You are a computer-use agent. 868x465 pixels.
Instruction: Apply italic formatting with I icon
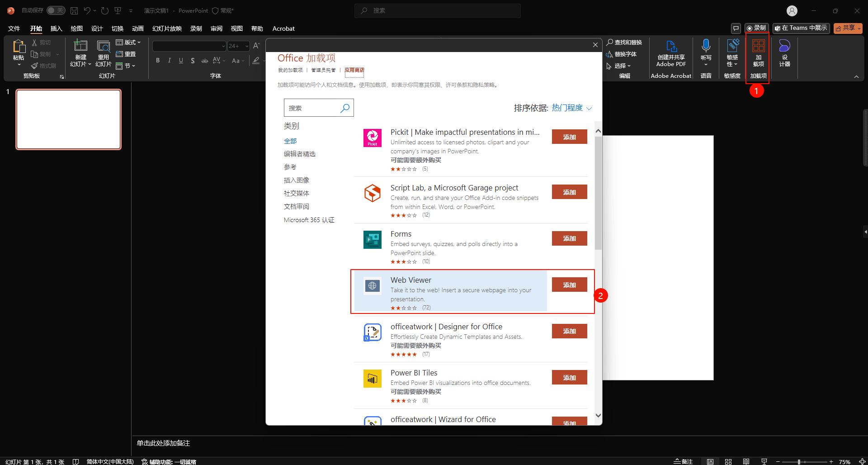[x=170, y=60]
